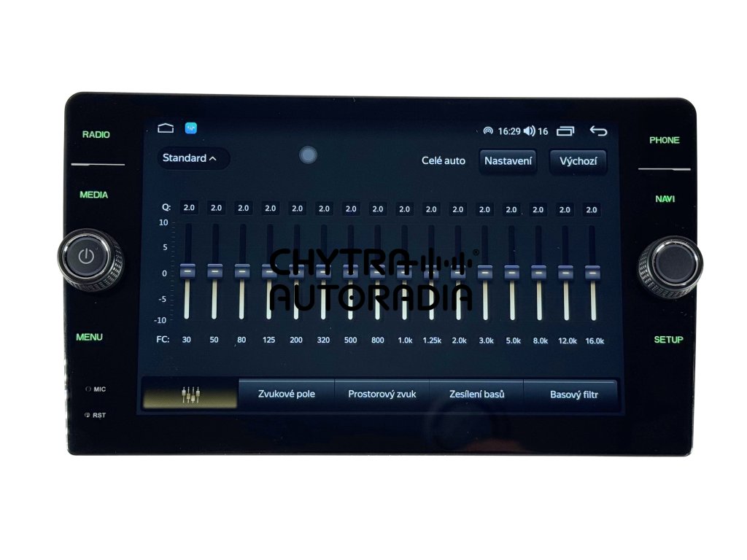The height and width of the screenshot is (560, 747).
Task: Click the 16.0k band slider handle
Action: pyautogui.click(x=592, y=273)
